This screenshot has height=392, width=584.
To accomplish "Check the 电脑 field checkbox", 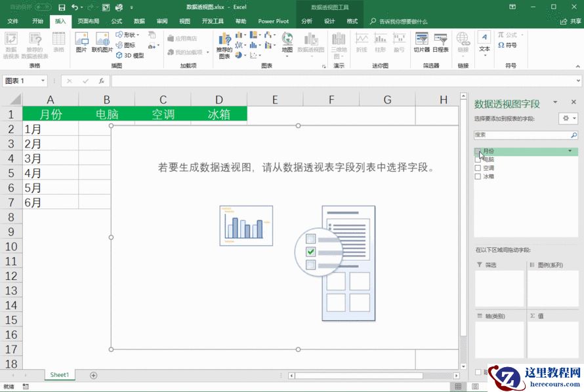I will [478, 159].
